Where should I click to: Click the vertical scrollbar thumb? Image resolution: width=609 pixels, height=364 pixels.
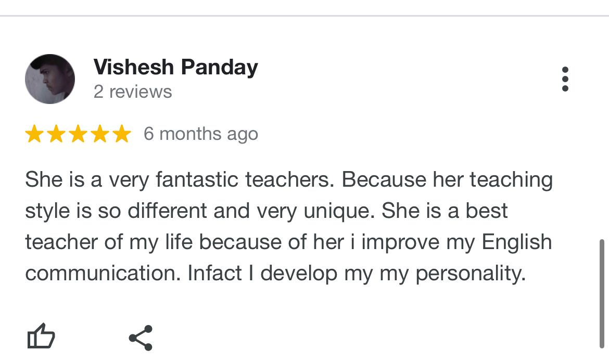point(602,293)
